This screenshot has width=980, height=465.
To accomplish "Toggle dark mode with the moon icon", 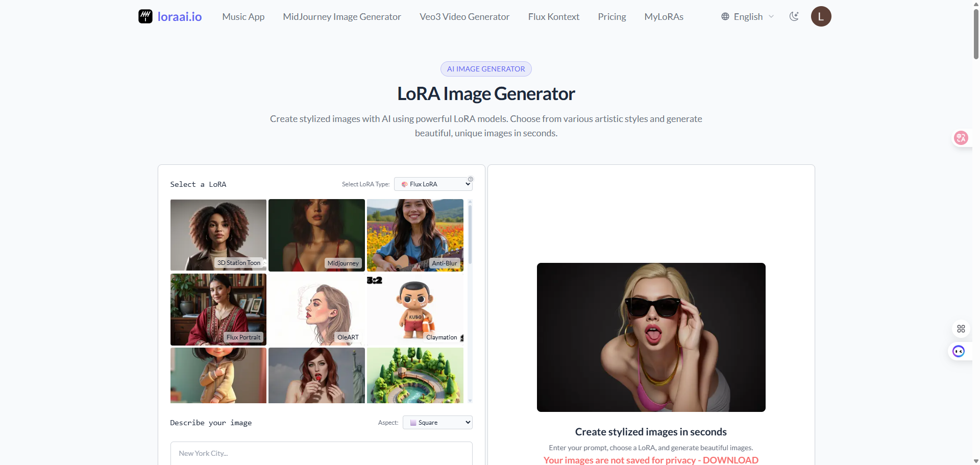I will click(x=794, y=16).
